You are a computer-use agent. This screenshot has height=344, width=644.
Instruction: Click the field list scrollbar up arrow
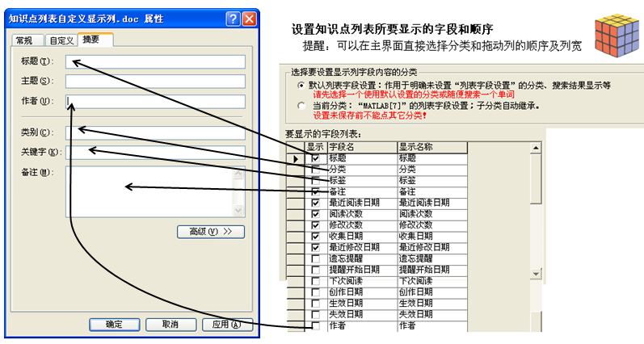535,149
